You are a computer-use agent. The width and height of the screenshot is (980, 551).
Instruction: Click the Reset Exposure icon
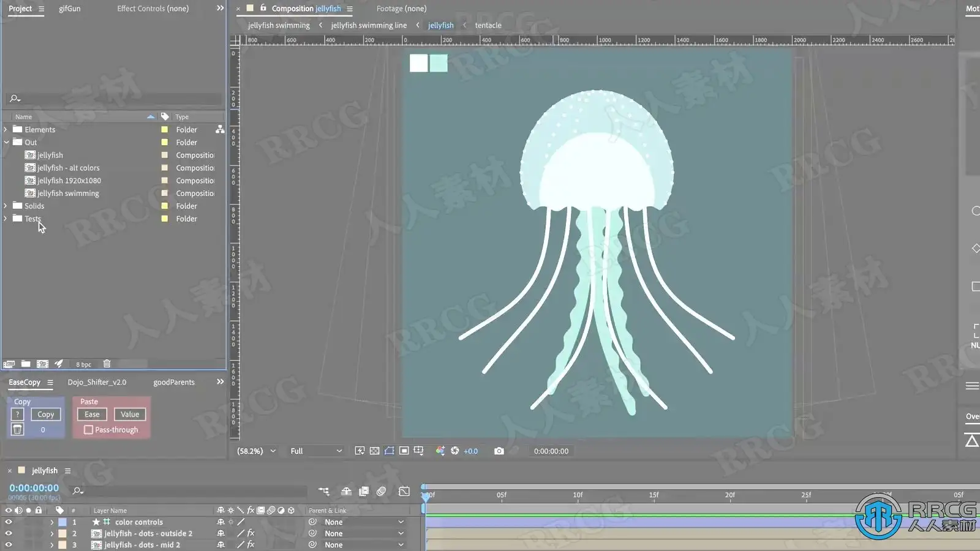pos(454,451)
